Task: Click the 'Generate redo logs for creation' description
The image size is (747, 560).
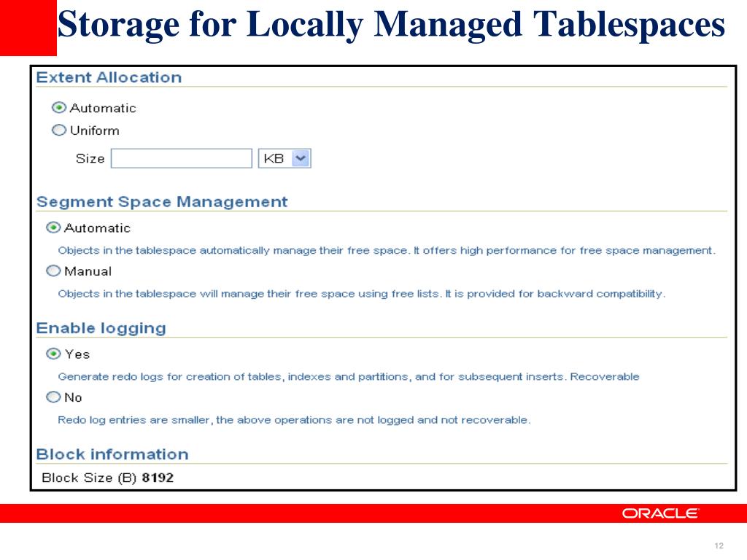Action: coord(348,377)
